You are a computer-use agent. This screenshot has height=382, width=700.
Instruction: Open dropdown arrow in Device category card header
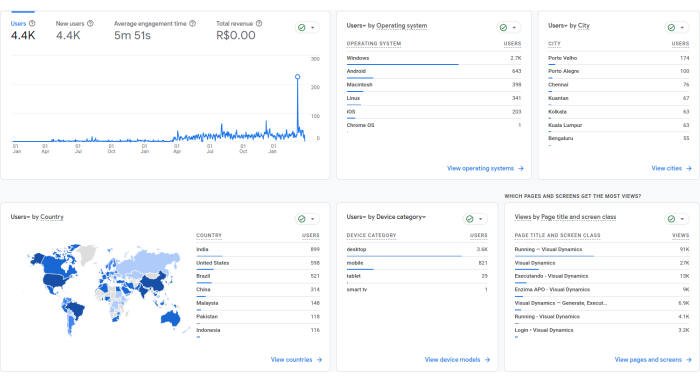point(480,219)
